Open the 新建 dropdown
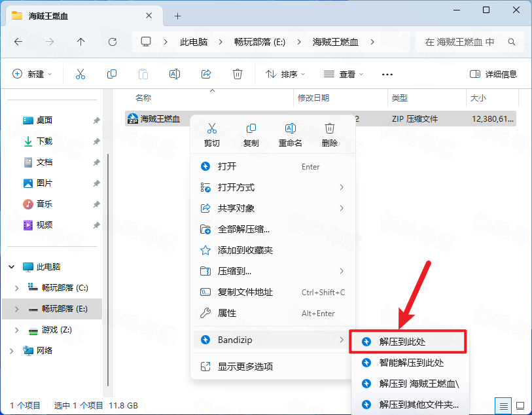 click(32, 74)
